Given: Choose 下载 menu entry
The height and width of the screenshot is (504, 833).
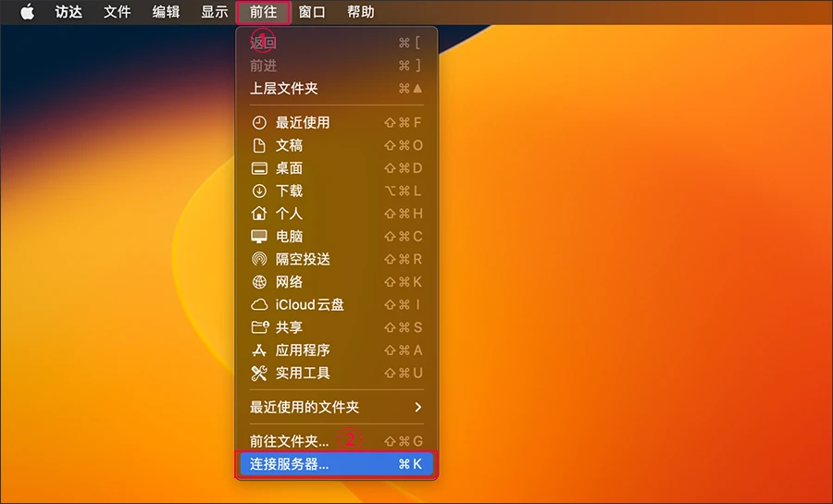Looking at the screenshot, I should point(337,191).
